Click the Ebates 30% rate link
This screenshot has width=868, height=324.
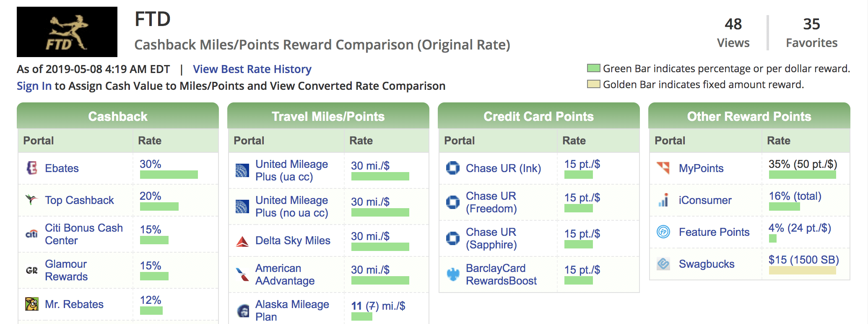pos(151,164)
